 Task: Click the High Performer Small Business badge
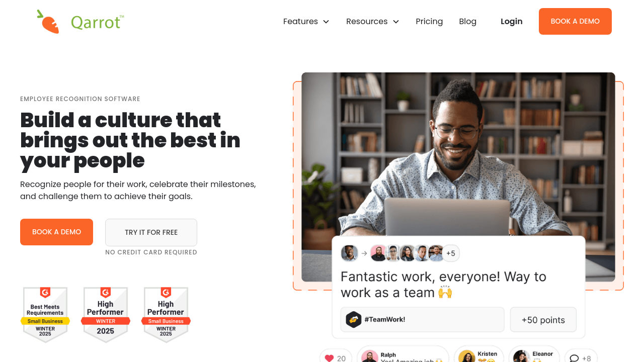[166, 315]
